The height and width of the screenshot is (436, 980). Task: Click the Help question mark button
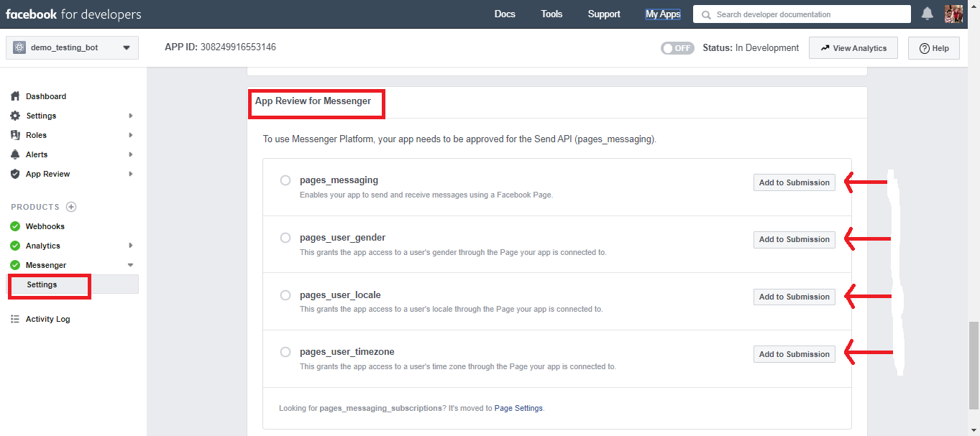point(933,47)
